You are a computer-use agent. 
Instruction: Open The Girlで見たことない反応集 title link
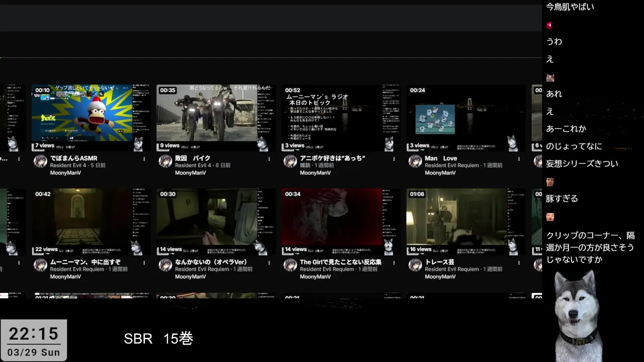[x=341, y=262]
